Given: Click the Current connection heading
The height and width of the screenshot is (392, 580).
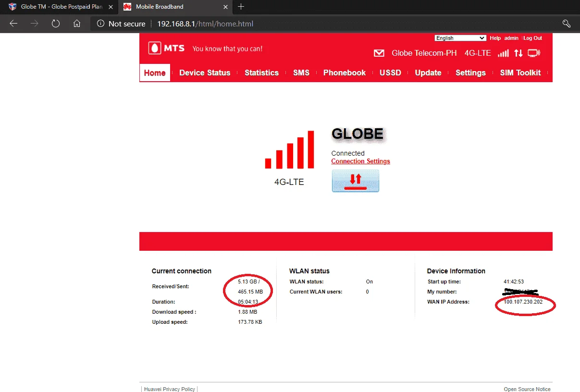Looking at the screenshot, I should click(182, 271).
